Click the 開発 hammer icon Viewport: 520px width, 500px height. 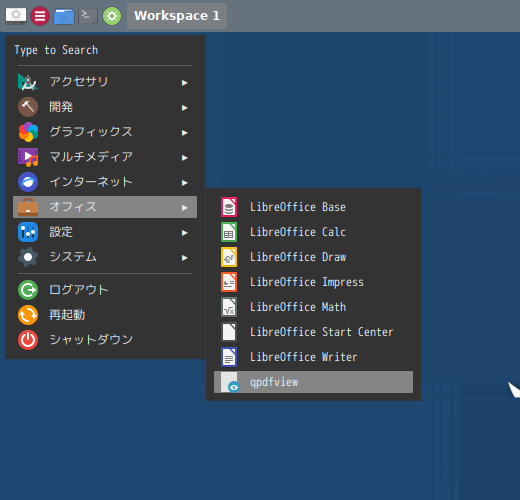(28, 107)
